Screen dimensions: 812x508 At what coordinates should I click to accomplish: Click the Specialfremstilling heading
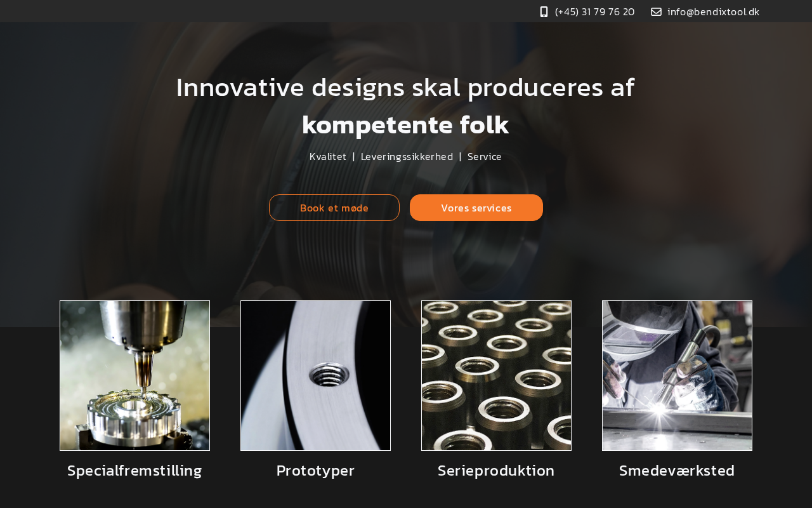pyautogui.click(x=134, y=471)
